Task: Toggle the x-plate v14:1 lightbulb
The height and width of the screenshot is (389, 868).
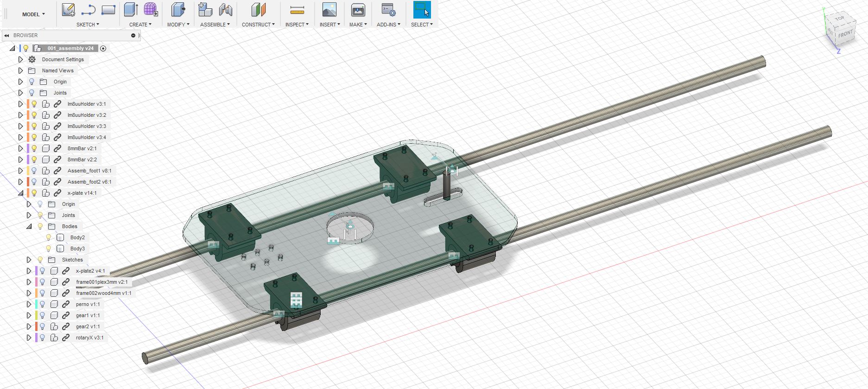Action: point(34,193)
